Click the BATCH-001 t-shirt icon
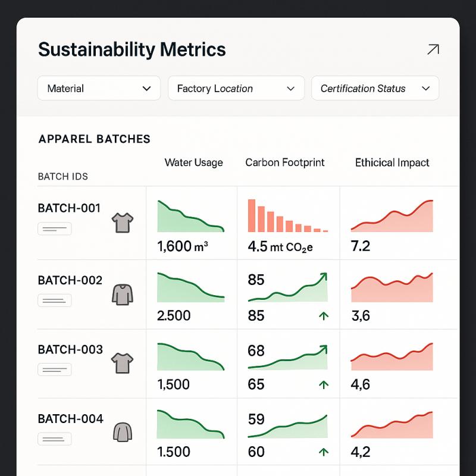 pos(123,223)
